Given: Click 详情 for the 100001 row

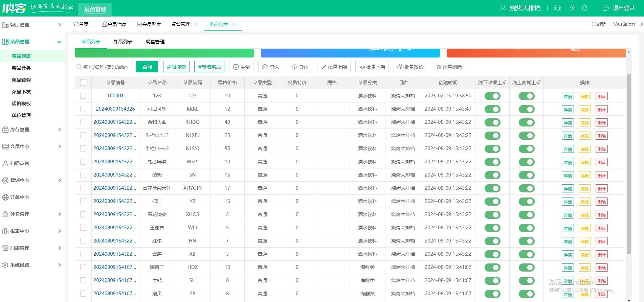Looking at the screenshot, I should (x=568, y=96).
